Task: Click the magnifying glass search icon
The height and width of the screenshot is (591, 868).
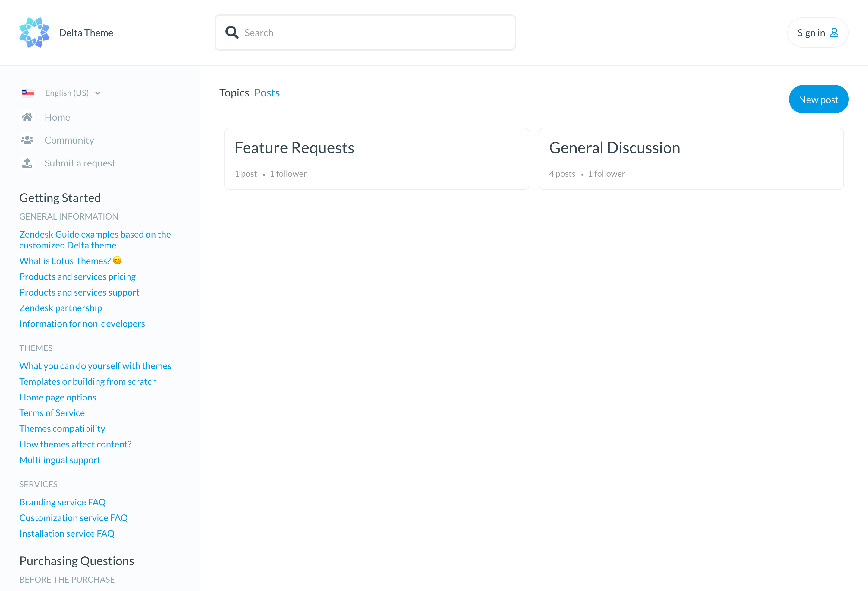Action: point(232,33)
